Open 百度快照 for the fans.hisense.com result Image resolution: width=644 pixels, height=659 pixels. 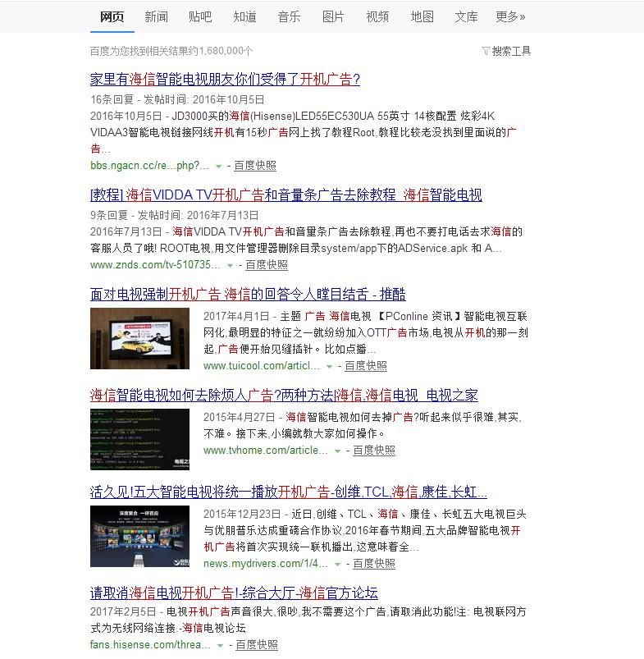(x=257, y=645)
